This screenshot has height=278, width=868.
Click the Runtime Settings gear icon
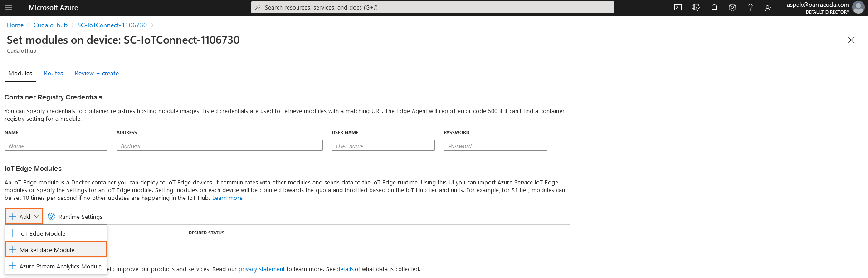point(51,216)
